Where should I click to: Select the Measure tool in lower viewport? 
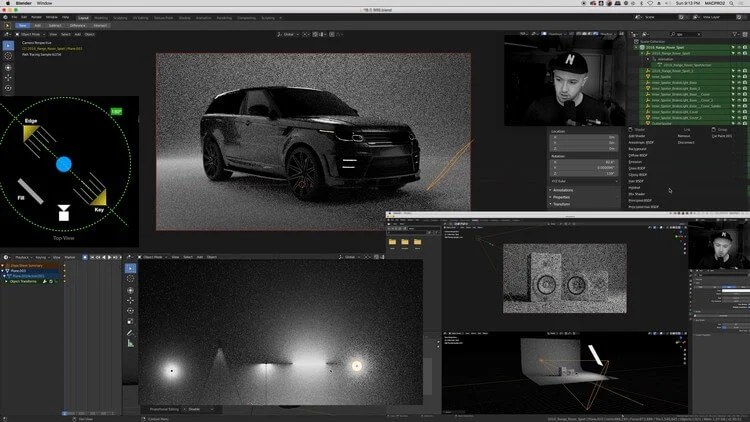[130, 344]
